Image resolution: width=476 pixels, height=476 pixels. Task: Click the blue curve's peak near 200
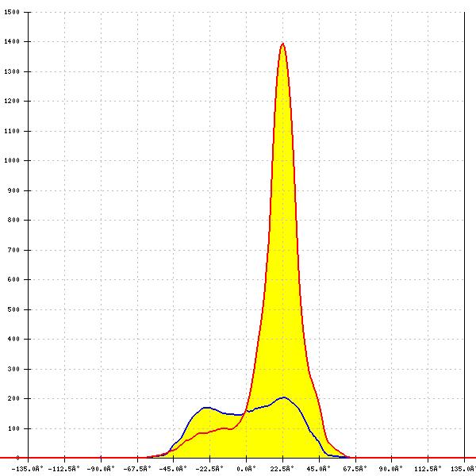(x=284, y=397)
